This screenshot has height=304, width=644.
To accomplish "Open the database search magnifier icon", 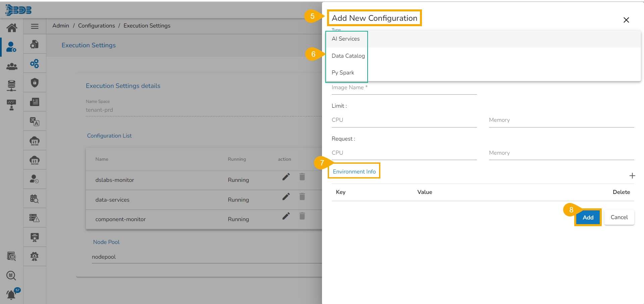I will (x=11, y=276).
